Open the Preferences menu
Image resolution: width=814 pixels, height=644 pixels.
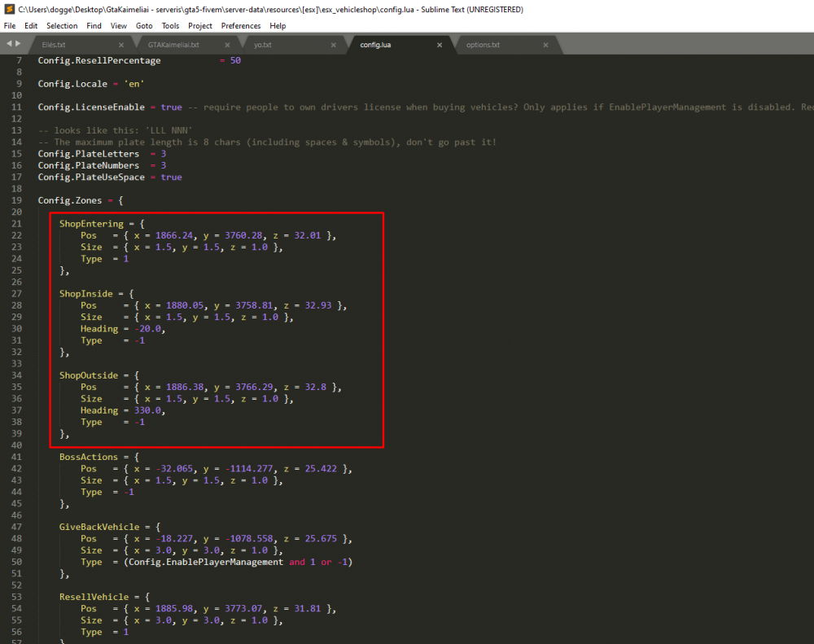click(241, 26)
